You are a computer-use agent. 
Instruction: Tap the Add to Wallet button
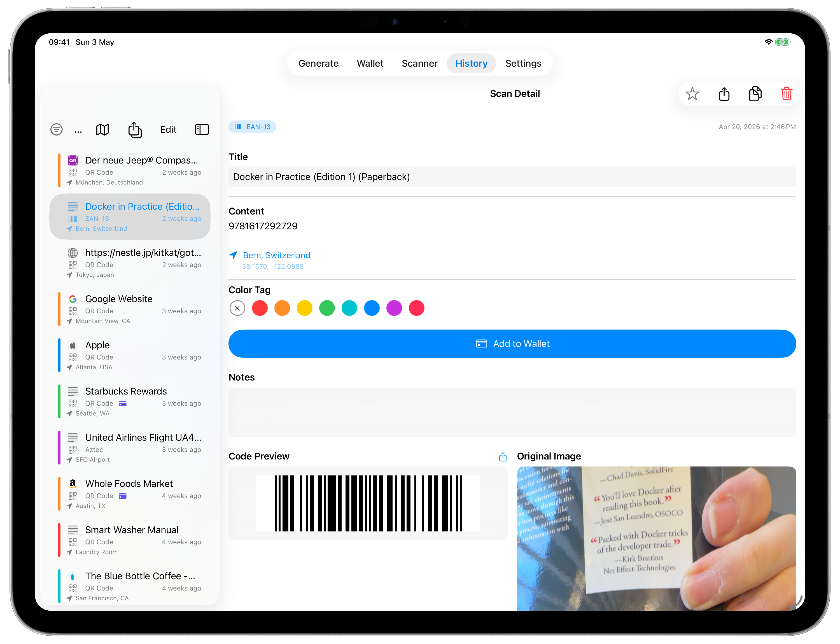coord(512,344)
